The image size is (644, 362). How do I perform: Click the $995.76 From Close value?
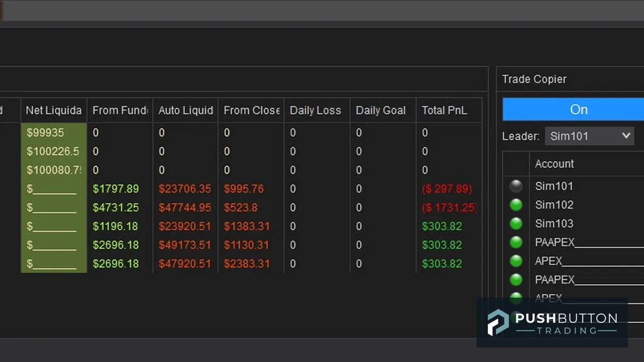click(x=244, y=189)
